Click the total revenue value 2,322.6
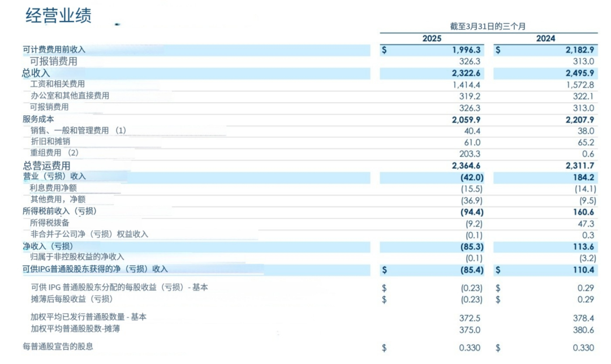This screenshot has height=364, width=611. tap(466, 73)
